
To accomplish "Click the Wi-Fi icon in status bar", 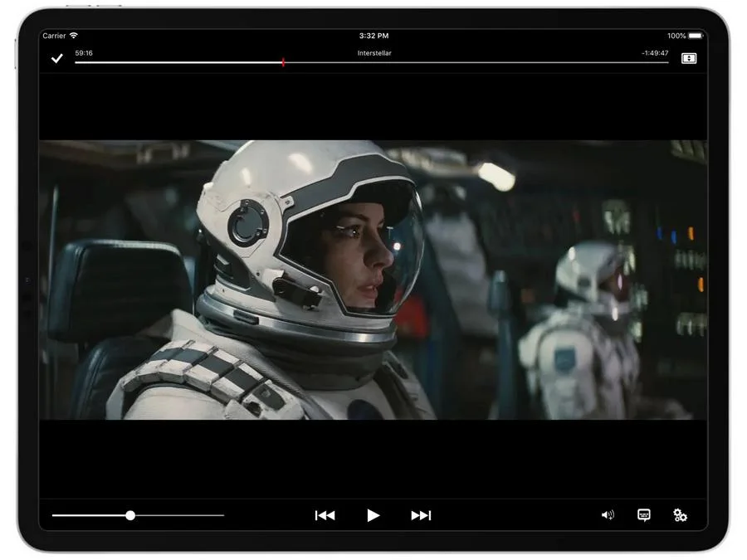I will point(74,36).
